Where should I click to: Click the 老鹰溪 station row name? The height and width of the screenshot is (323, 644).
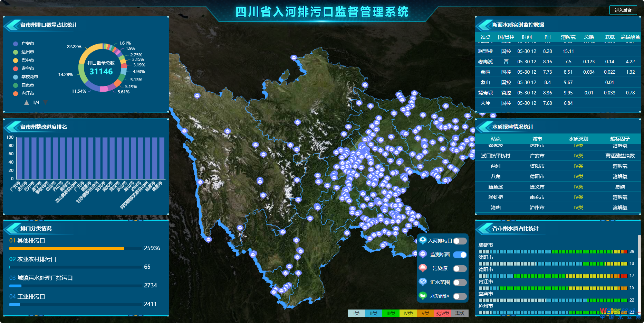tap(485, 62)
